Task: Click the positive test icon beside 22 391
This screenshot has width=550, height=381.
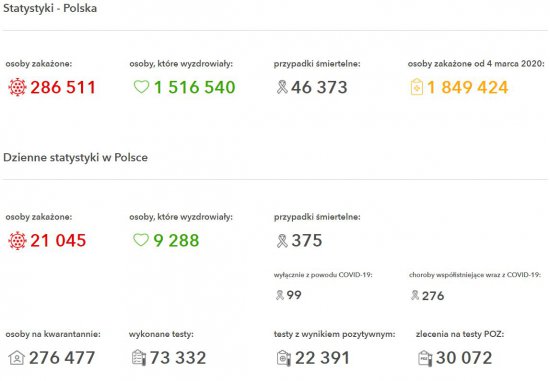Action: pyautogui.click(x=284, y=358)
